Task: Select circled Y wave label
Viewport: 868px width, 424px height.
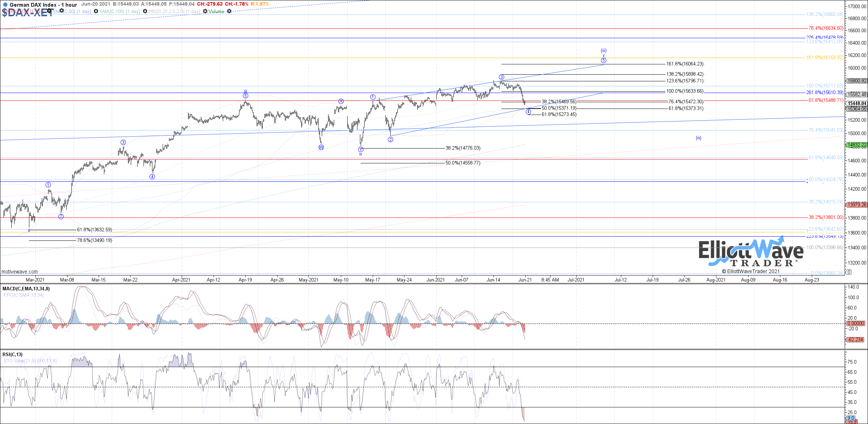Action: coord(361,149)
